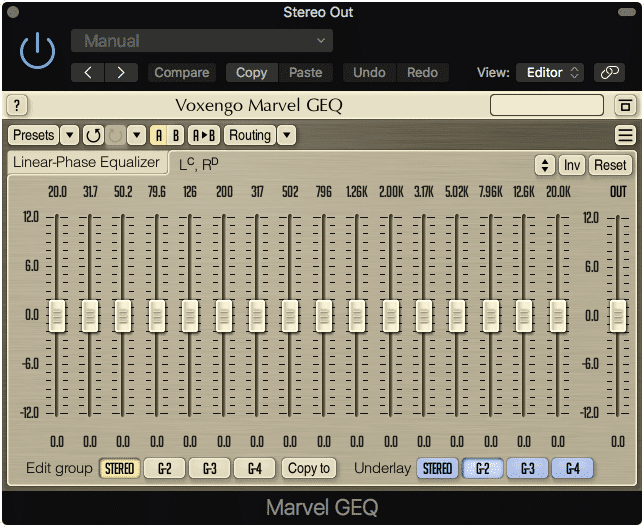Open the Manual preset dropdown
Image resolution: width=644 pixels, height=527 pixels.
click(202, 41)
